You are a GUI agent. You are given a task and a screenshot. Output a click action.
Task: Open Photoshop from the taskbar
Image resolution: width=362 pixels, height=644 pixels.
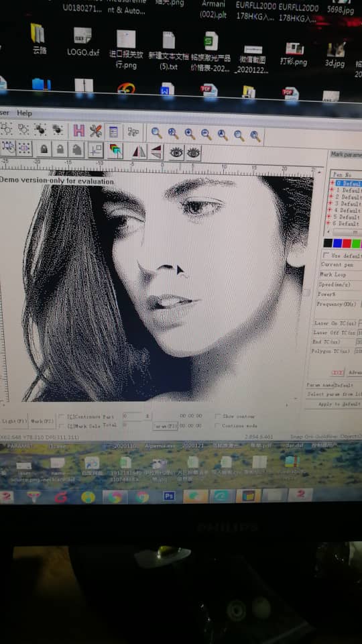pyautogui.click(x=169, y=496)
